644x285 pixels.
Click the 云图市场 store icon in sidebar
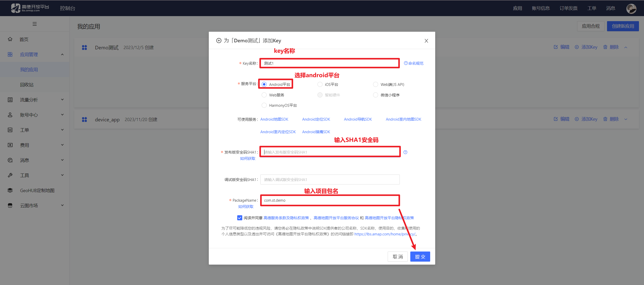click(x=10, y=205)
